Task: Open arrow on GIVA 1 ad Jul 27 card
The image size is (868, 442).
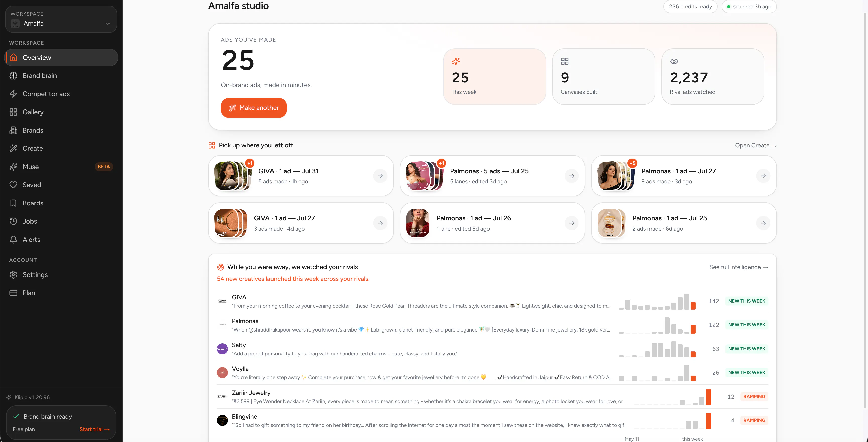Action: 380,223
